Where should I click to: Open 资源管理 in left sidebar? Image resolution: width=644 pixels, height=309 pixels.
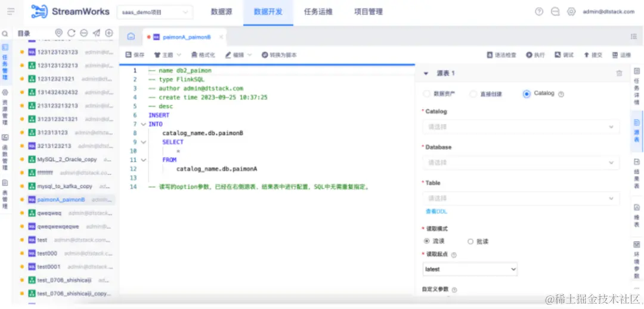pos(5,107)
